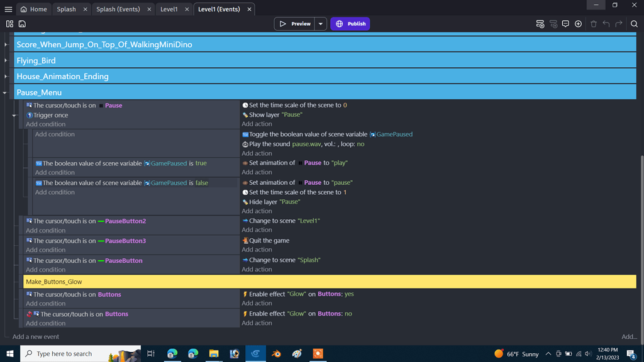644x362 pixels.
Task: Expand the Flying_Bird group
Action: point(6,60)
